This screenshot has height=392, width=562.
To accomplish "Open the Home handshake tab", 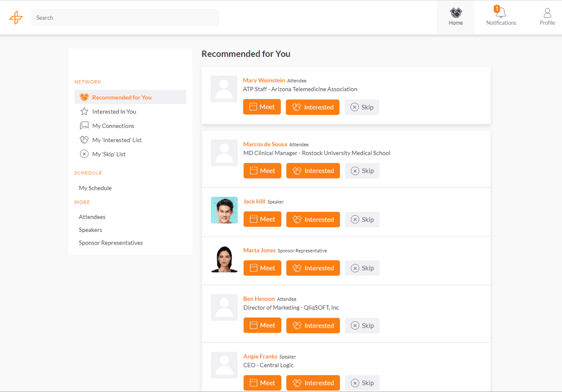I will 456,17.
